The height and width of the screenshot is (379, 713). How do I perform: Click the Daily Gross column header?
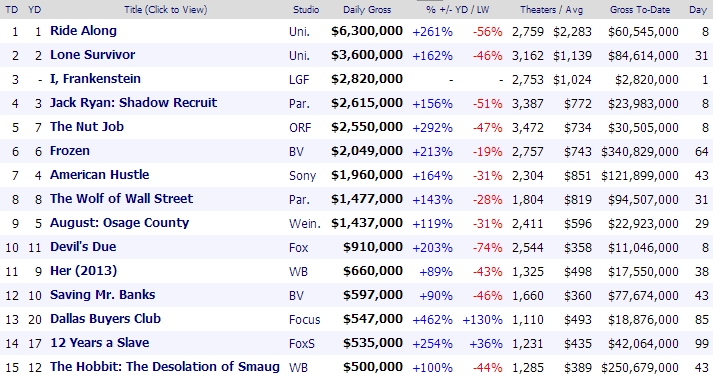tap(367, 10)
